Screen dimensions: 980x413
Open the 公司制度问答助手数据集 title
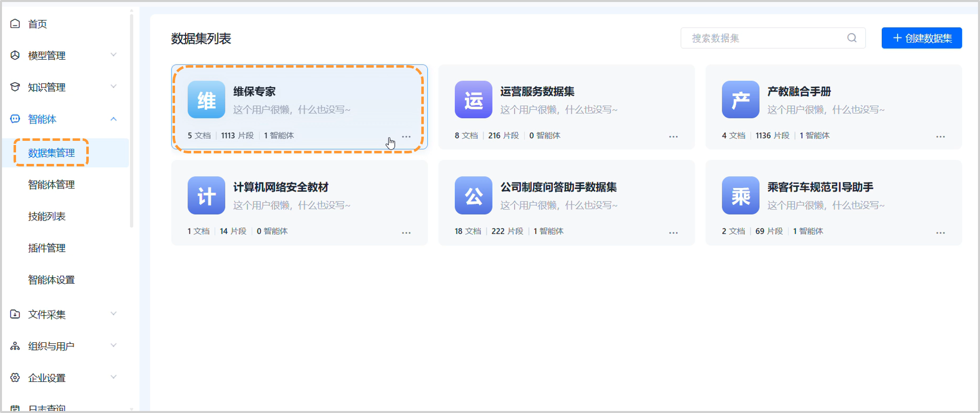pyautogui.click(x=558, y=187)
